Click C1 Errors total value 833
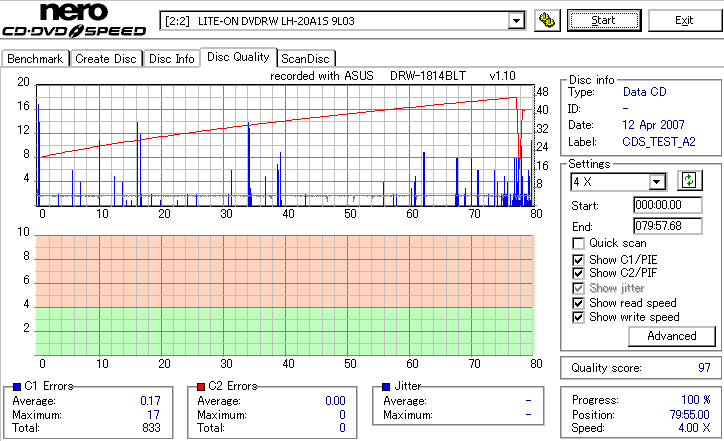The width and height of the screenshot is (724, 441). pyautogui.click(x=151, y=428)
